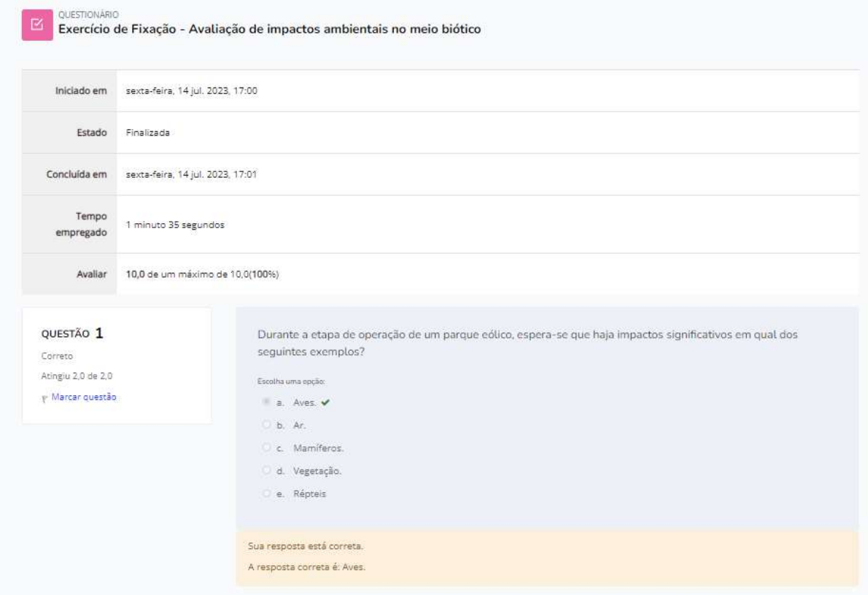Click the Exercício de Fixação quiz title
This screenshot has height=595, width=868.
tap(269, 29)
